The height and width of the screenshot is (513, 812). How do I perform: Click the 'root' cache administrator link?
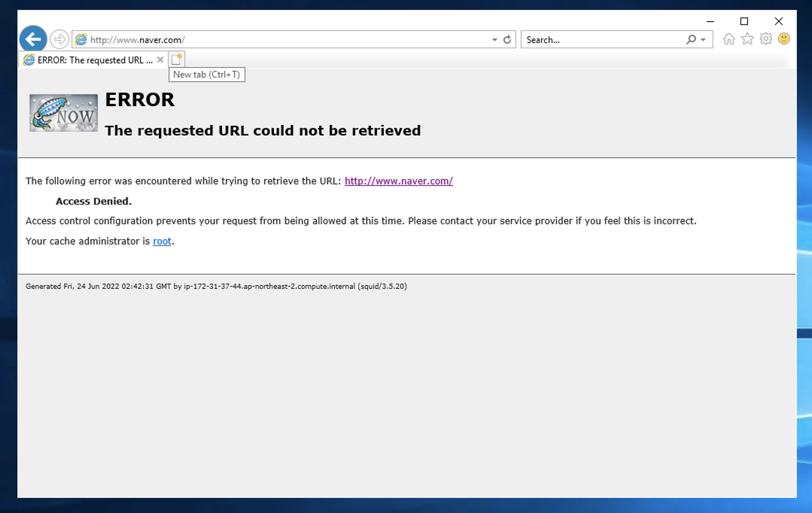[162, 241]
